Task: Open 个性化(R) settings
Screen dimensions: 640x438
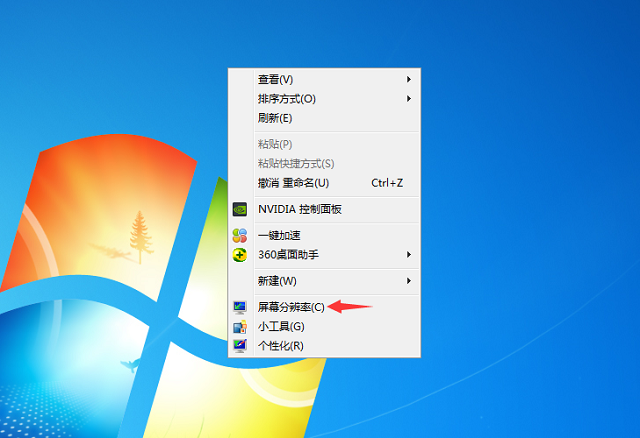Action: coord(324,346)
